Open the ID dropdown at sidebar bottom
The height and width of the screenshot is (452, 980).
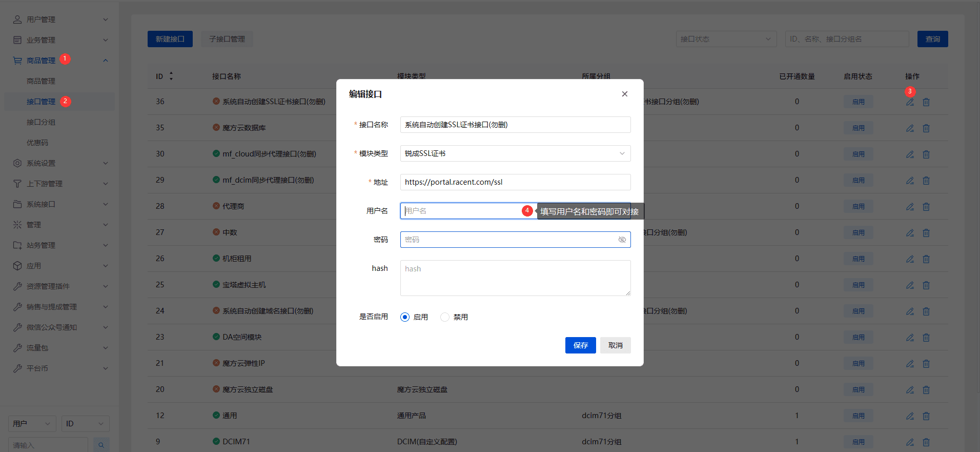click(x=85, y=424)
